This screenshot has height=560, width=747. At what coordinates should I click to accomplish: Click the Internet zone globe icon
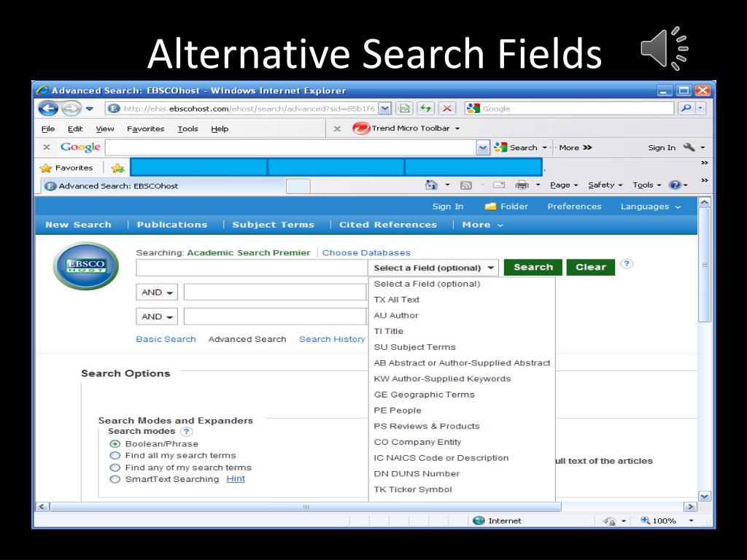tap(479, 521)
